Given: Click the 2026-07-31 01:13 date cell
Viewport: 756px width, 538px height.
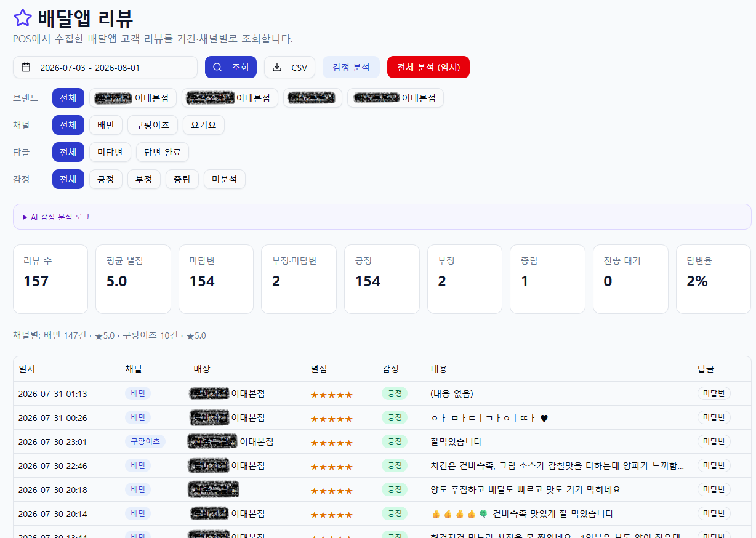Looking at the screenshot, I should coord(52,394).
